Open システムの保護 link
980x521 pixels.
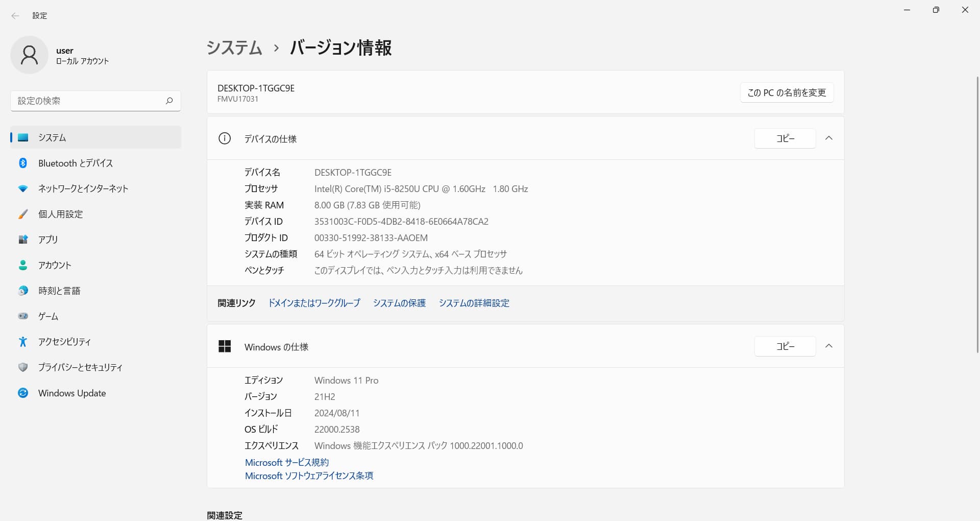point(399,303)
